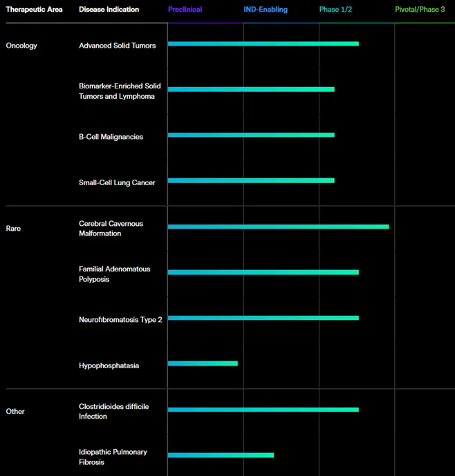Click the Phase 1/2 column header
Viewport: 455px width, 476px height.
335,10
